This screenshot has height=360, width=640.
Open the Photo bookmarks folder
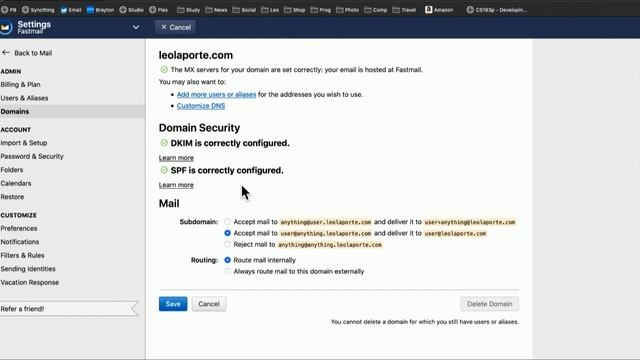click(347, 10)
